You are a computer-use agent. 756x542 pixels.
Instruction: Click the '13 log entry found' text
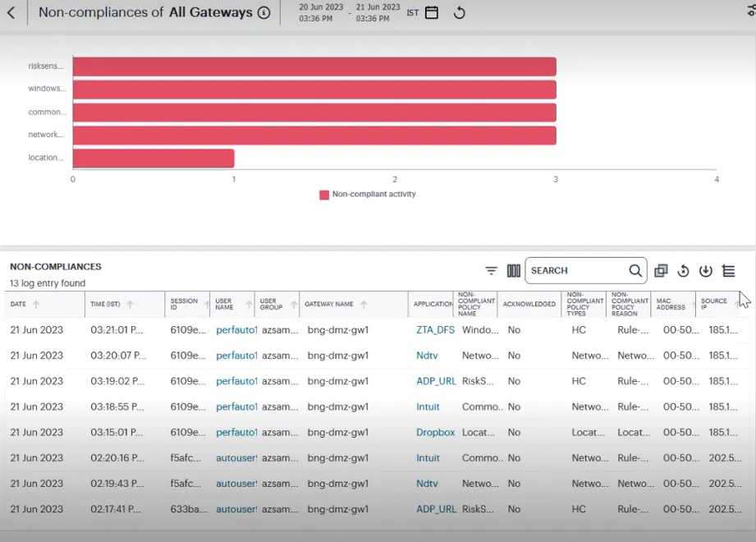(48, 283)
